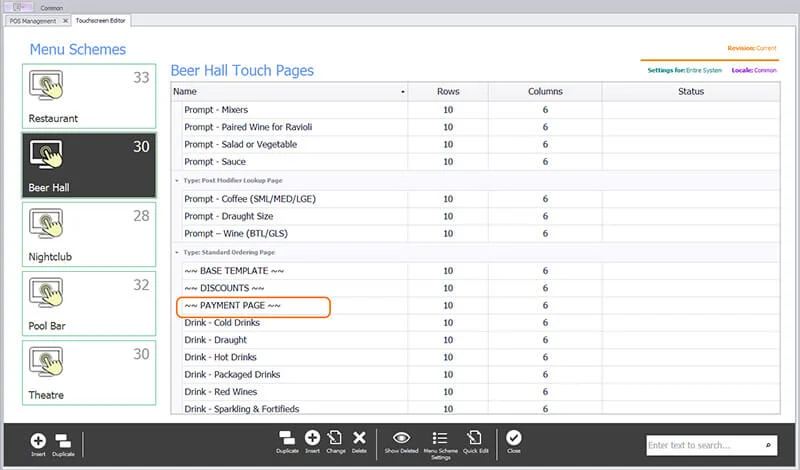Click the Close checkmark icon
The image size is (800, 470).
[514, 438]
